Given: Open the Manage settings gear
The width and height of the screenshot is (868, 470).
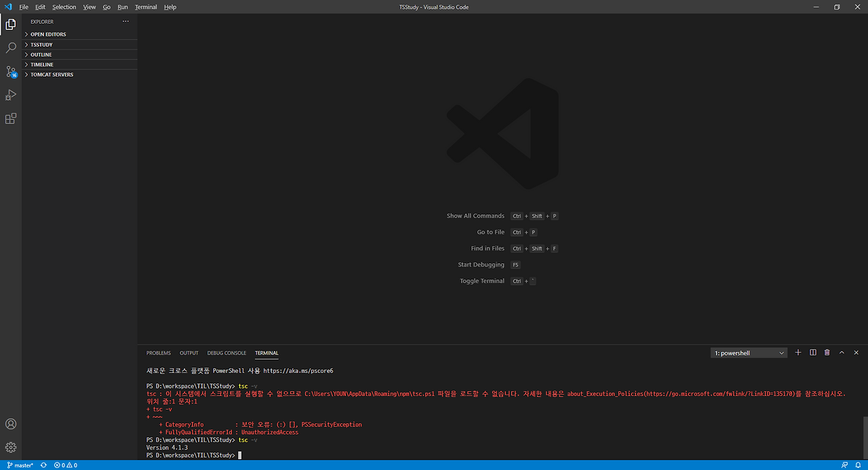Looking at the screenshot, I should [10, 447].
